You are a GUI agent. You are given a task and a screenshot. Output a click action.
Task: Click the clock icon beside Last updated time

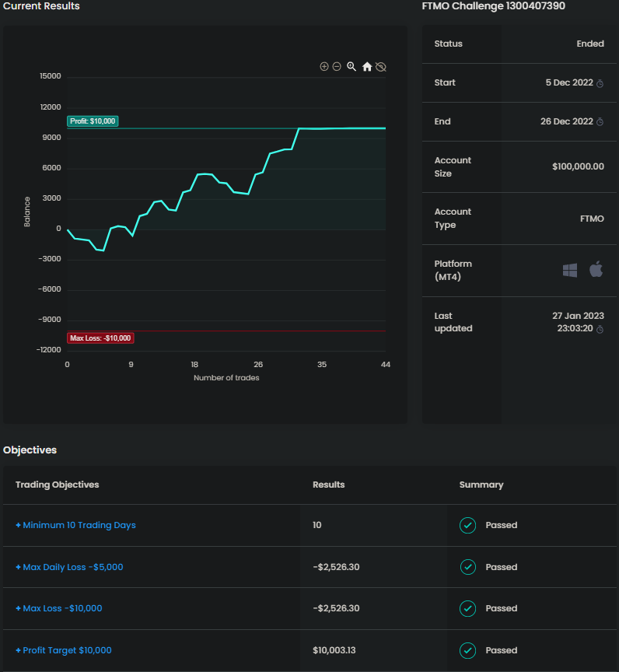pyautogui.click(x=600, y=329)
